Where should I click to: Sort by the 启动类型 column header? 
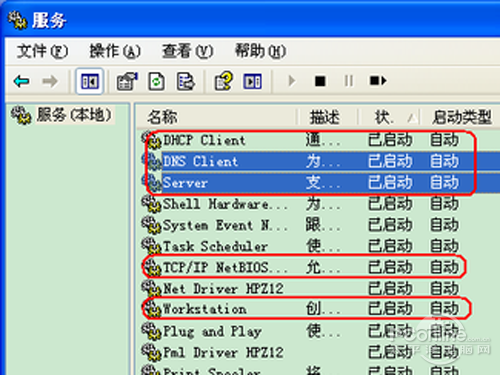coord(461,117)
